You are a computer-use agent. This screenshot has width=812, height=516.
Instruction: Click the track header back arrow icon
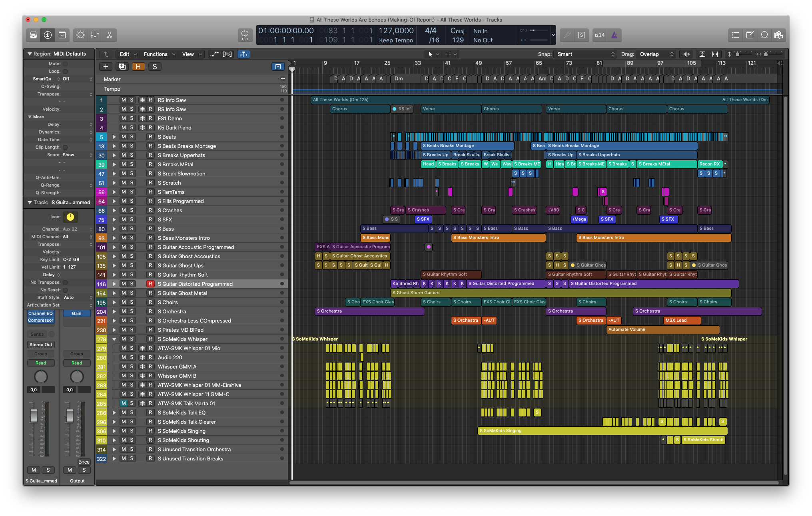click(x=106, y=54)
